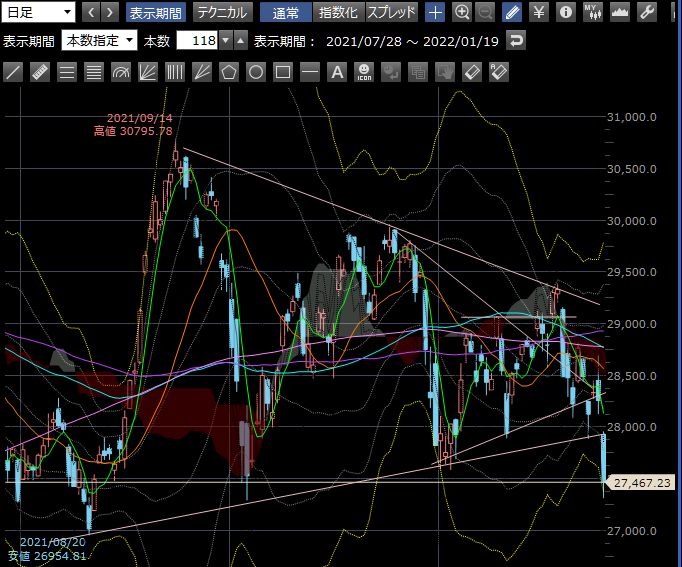Open the 日足 timeframe dropdown

[x=39, y=13]
